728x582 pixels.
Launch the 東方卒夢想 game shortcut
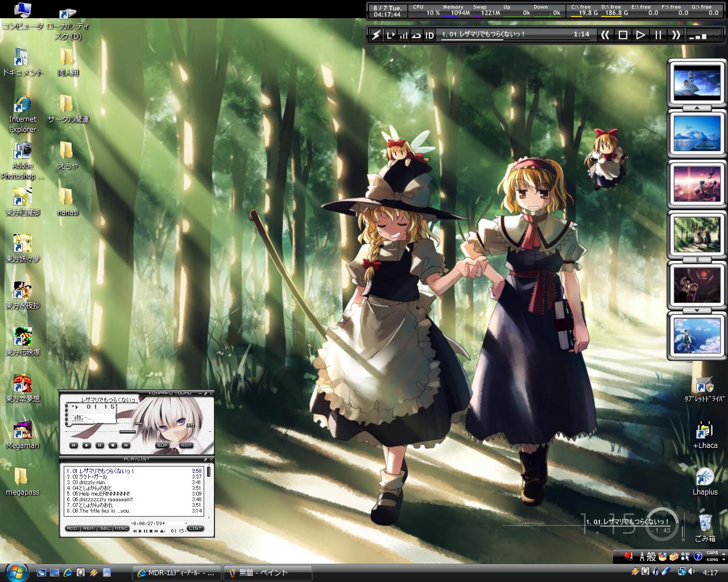(x=22, y=389)
